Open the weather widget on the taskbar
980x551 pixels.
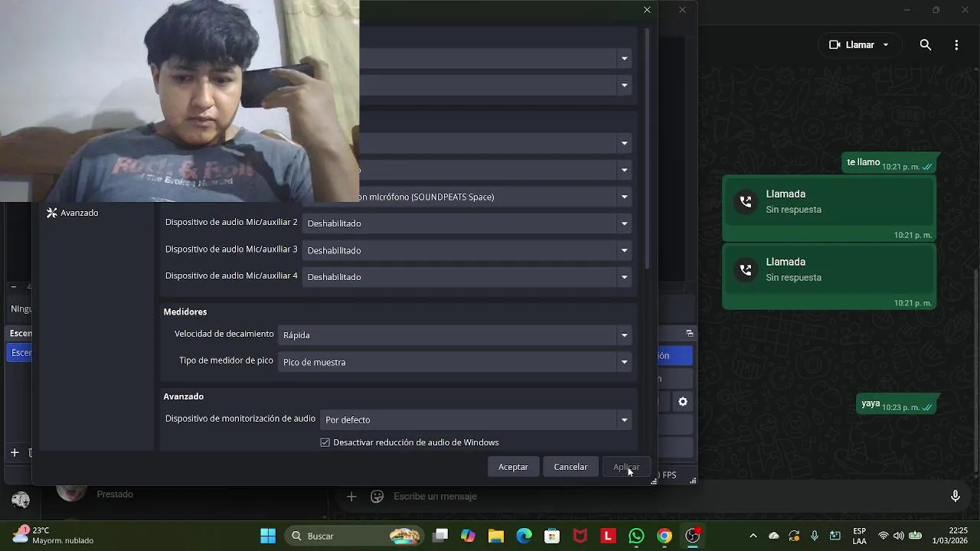54,536
